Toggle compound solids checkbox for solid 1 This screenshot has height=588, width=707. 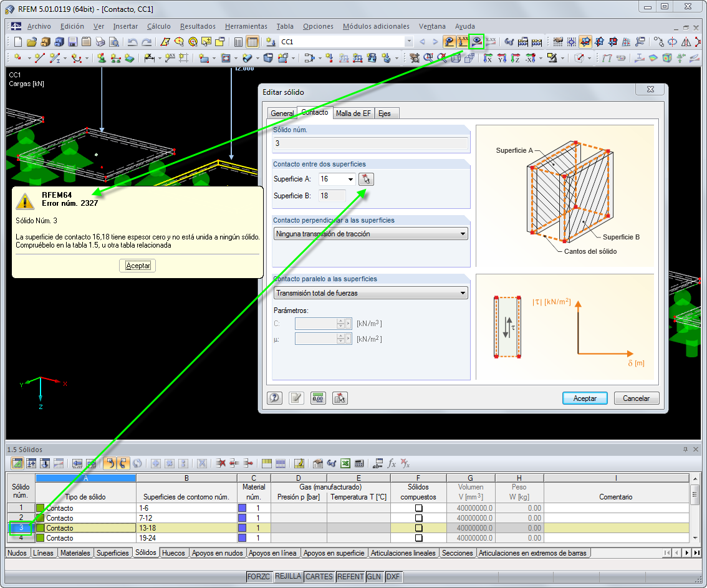tap(418, 508)
